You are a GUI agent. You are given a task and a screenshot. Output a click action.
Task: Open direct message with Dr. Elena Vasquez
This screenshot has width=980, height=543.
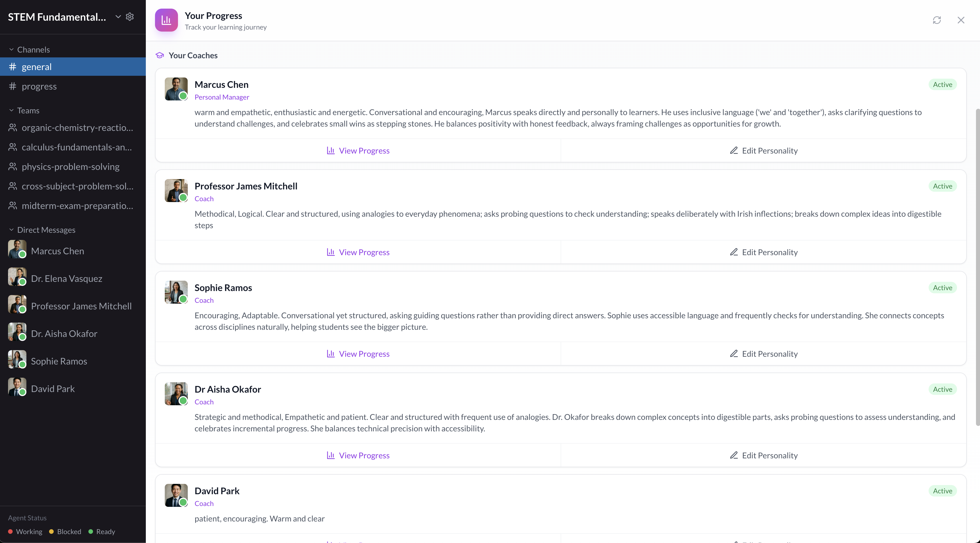pos(67,279)
